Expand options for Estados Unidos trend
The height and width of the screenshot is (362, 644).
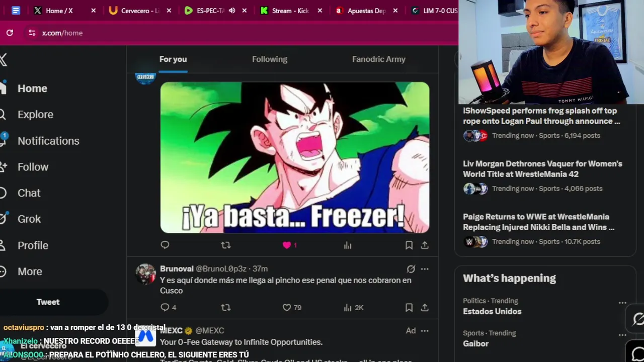(x=622, y=303)
